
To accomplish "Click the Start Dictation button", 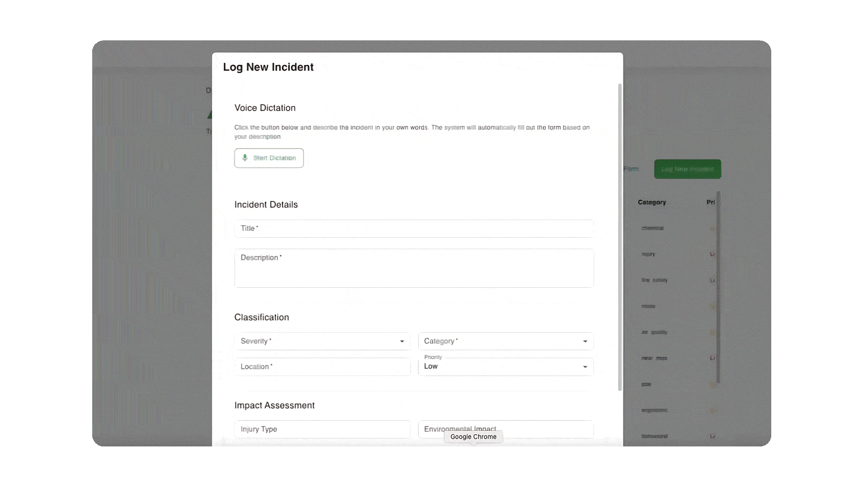I will click(269, 158).
